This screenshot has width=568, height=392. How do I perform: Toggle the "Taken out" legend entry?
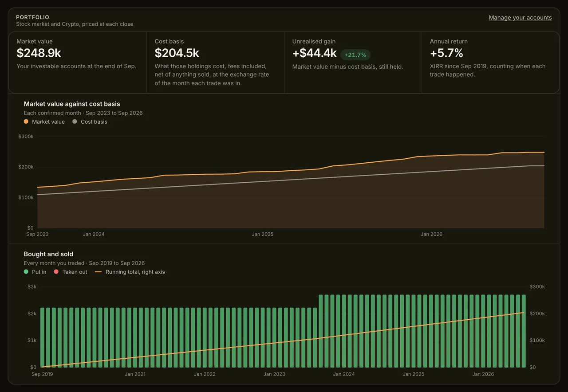pos(71,272)
